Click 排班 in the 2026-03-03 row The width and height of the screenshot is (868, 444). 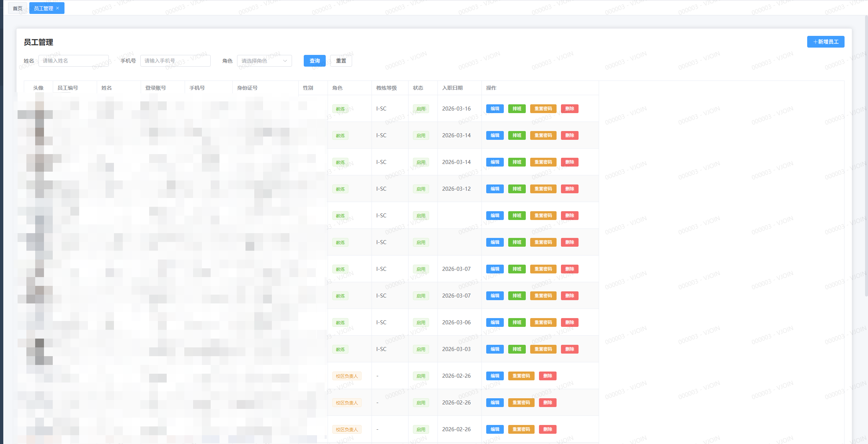517,349
